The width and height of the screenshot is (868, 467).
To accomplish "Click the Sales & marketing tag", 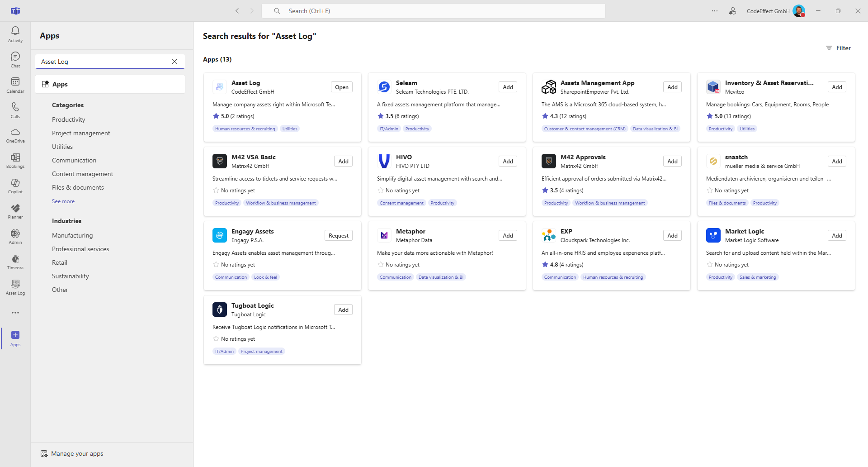I will coord(758,277).
